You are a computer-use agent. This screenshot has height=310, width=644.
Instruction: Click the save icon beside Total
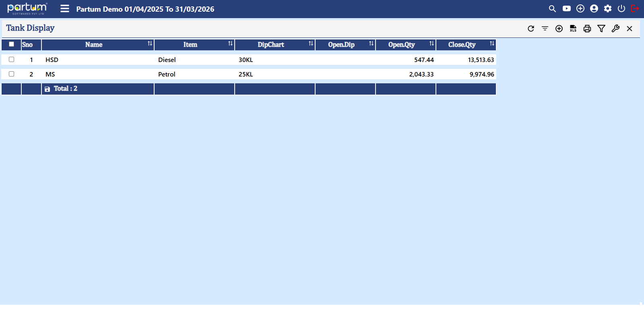(x=47, y=89)
